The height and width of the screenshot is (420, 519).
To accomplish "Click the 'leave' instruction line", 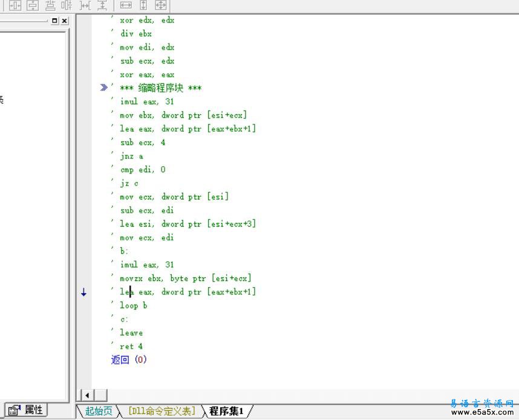I will 131,333.
